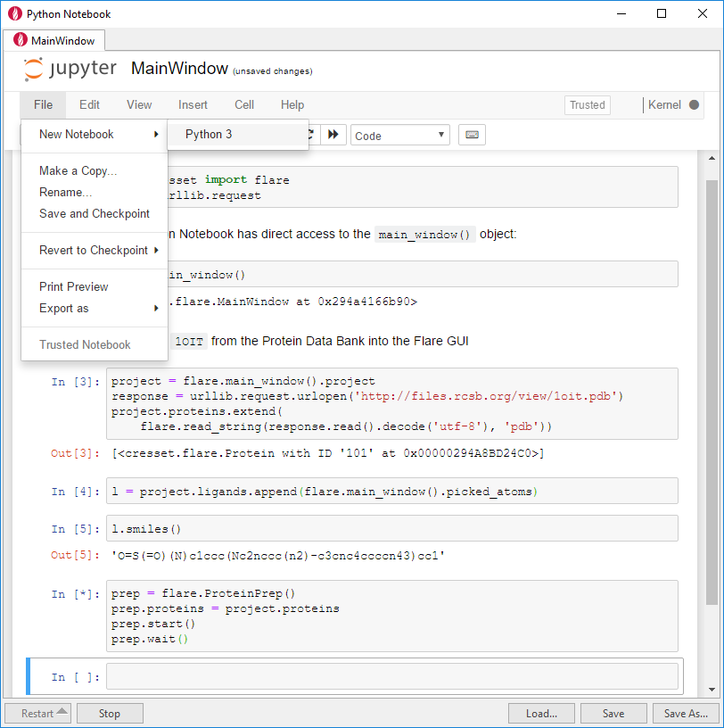Click the Stop button
This screenshot has width=724, height=728.
click(110, 713)
